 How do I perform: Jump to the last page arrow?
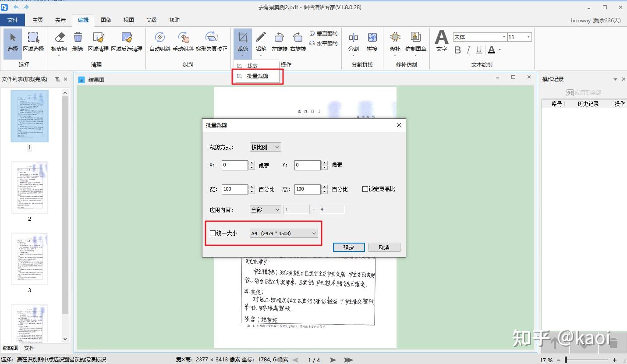(349, 360)
